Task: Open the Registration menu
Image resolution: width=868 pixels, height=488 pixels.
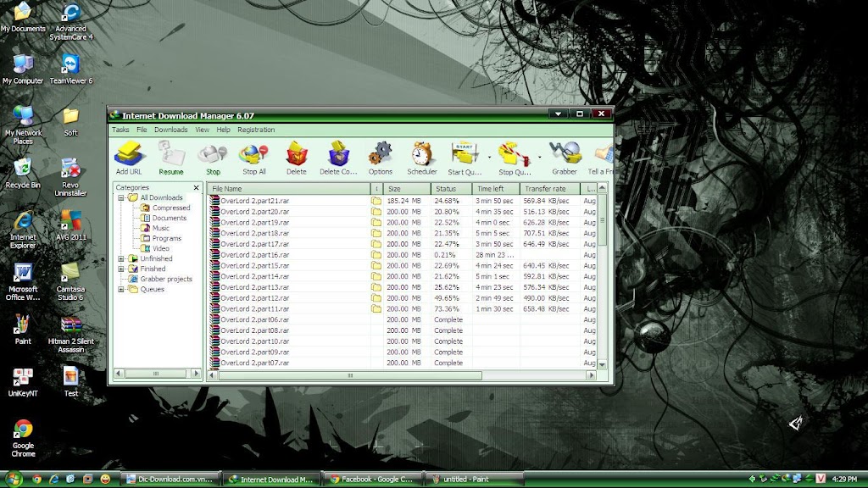Action: [256, 130]
